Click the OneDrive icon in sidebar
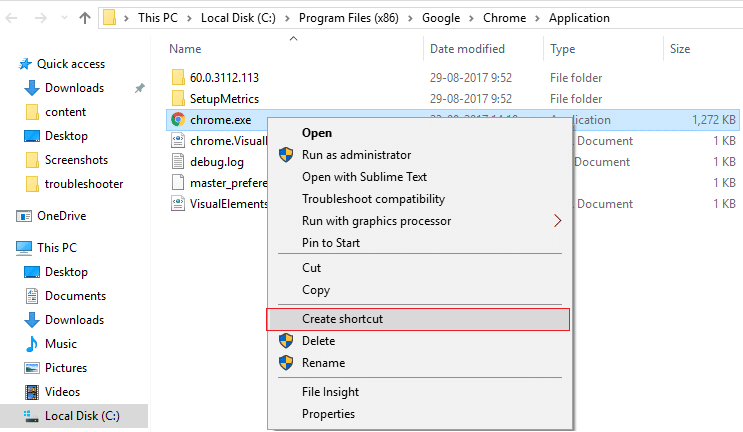 24,216
